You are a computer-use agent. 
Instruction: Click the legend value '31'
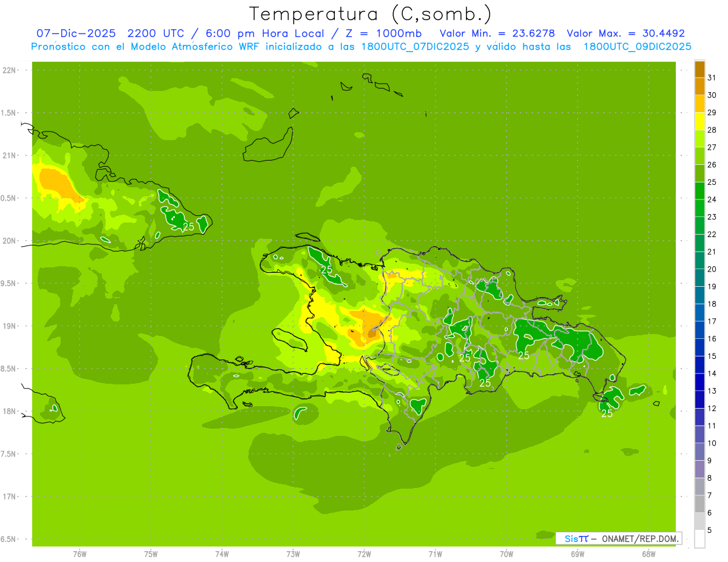(x=712, y=78)
